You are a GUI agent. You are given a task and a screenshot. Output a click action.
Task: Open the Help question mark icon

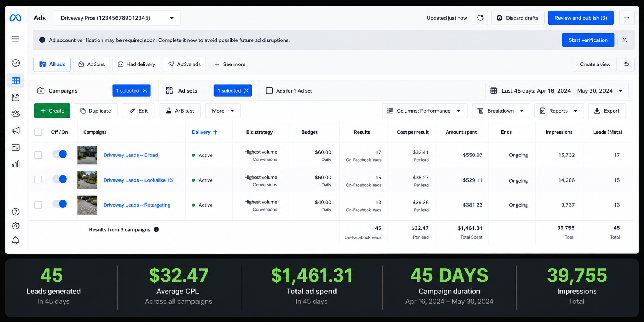click(x=16, y=212)
